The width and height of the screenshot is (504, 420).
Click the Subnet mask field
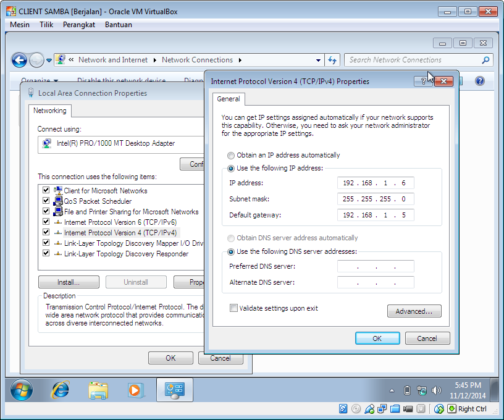pos(376,199)
